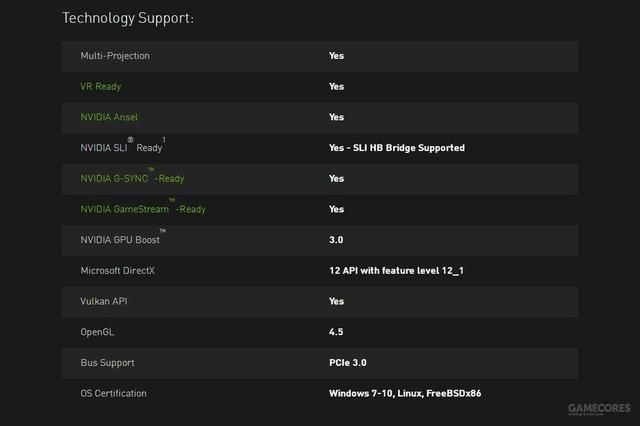Select the SLI HB Bridge Supported value
640x426 pixels.
click(396, 148)
